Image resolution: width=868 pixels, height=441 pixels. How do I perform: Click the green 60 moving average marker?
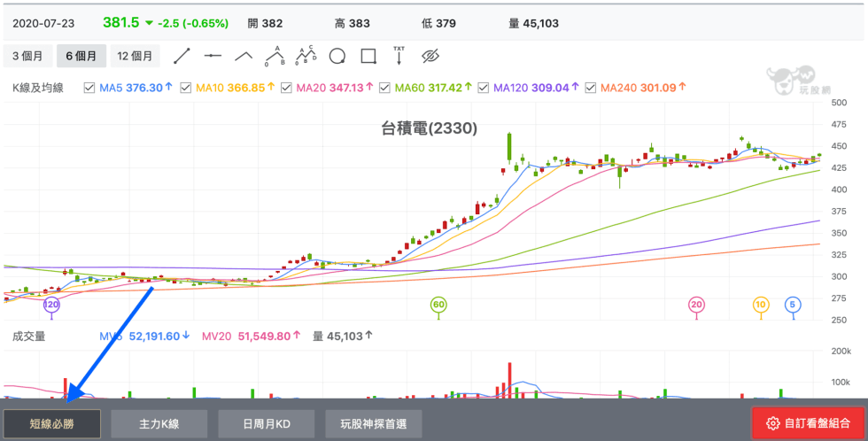point(438,305)
